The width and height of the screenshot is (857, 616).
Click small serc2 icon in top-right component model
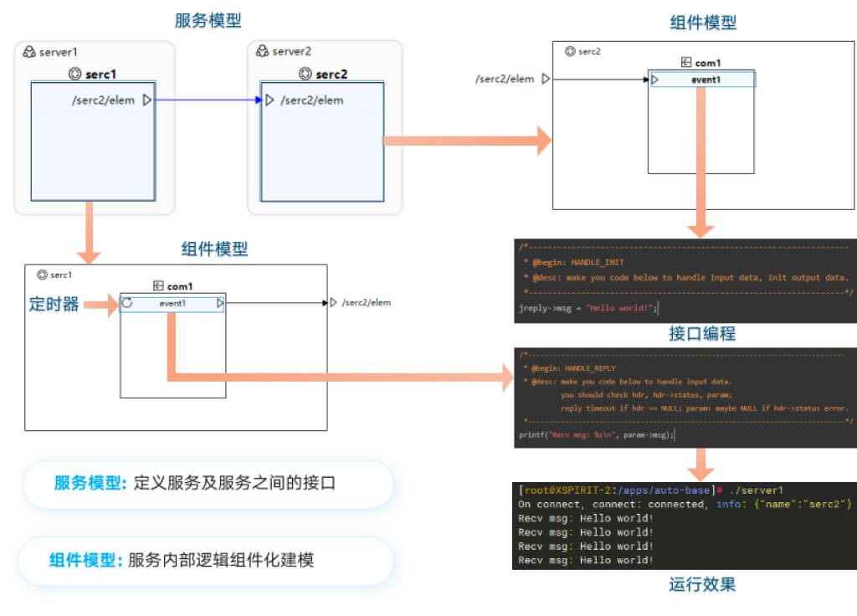[570, 51]
